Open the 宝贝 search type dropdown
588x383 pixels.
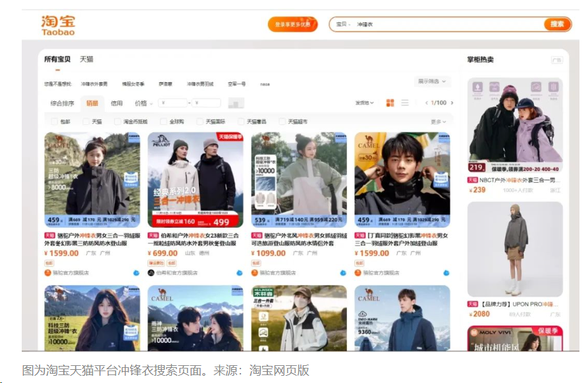click(x=343, y=24)
